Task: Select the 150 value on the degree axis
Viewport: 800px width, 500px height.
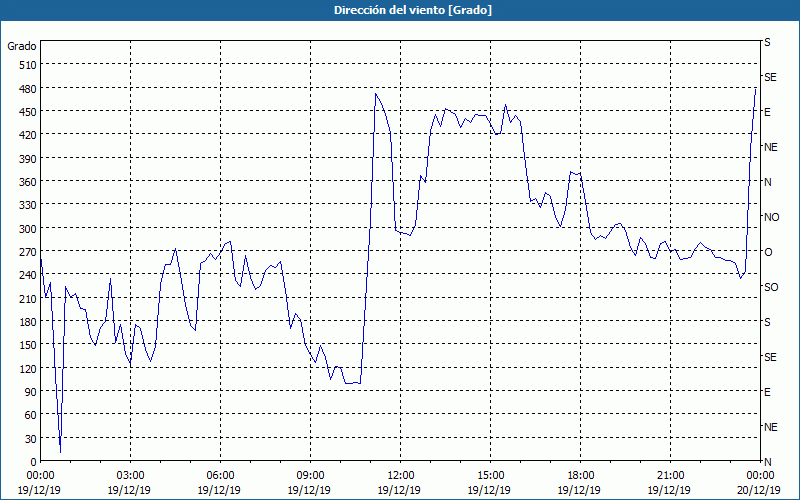Action: pos(28,345)
